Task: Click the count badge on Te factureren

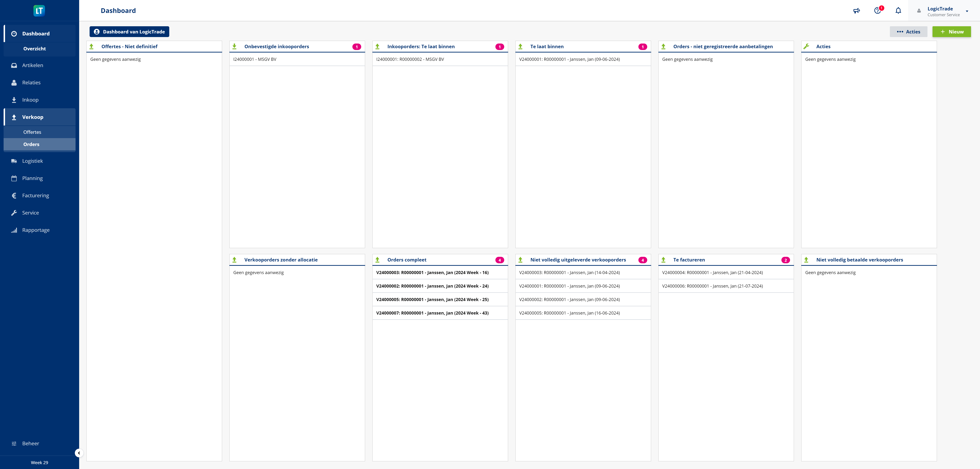Action: click(786, 260)
